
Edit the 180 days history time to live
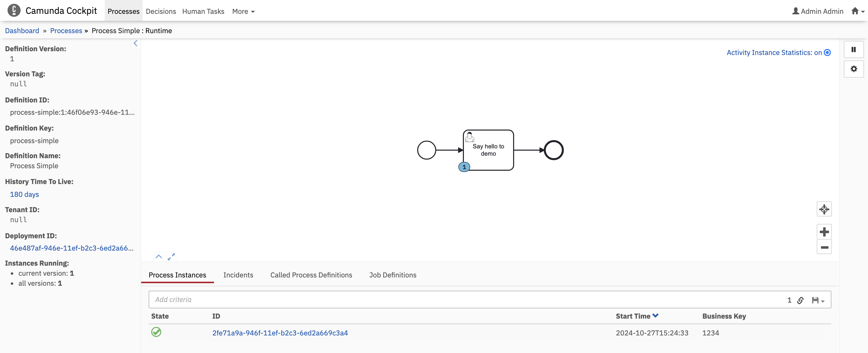tap(24, 194)
